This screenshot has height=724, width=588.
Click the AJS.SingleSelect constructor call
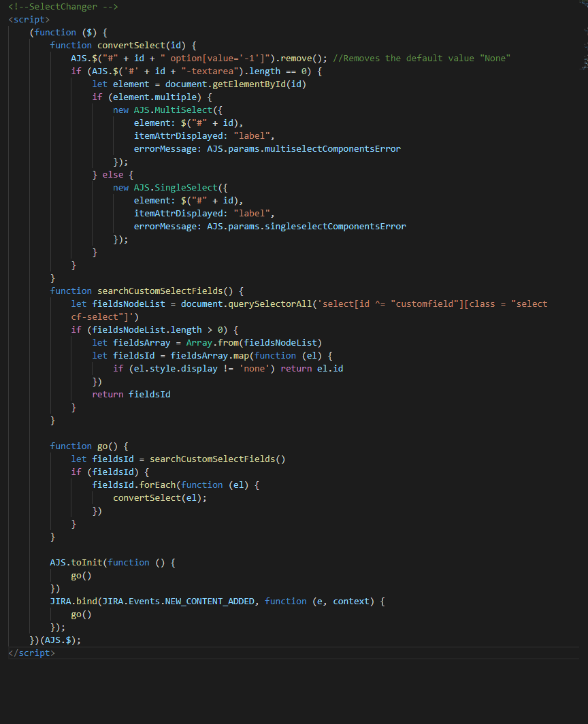pyautogui.click(x=174, y=187)
